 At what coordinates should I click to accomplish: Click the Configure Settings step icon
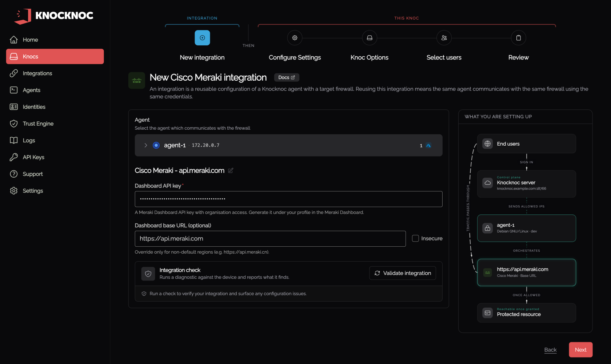pos(295,38)
